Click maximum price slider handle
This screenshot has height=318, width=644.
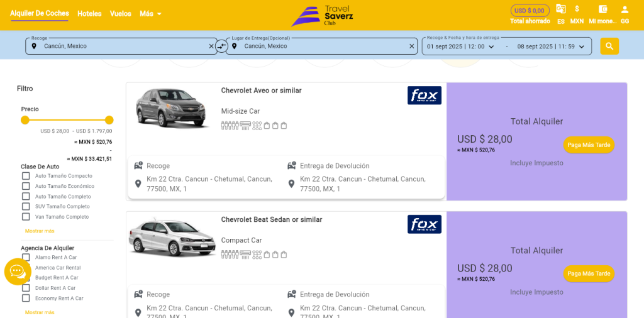(109, 120)
